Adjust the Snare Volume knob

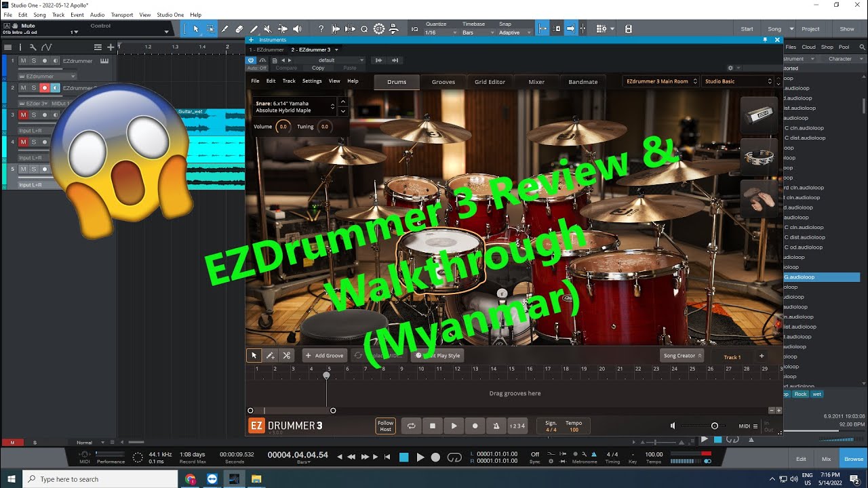coord(283,127)
